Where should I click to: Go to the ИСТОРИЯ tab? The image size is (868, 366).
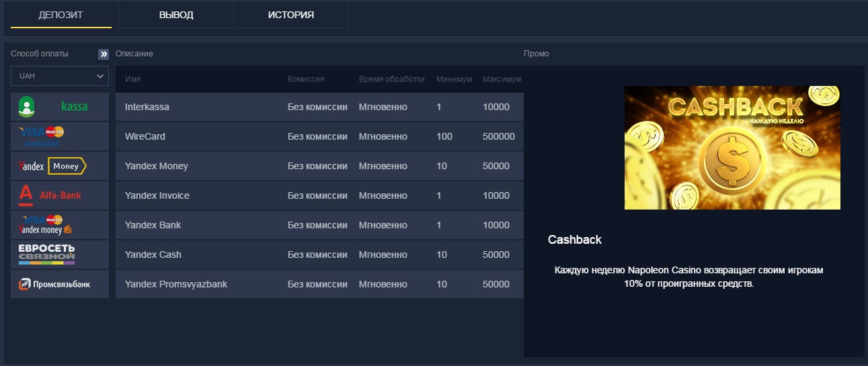click(291, 15)
